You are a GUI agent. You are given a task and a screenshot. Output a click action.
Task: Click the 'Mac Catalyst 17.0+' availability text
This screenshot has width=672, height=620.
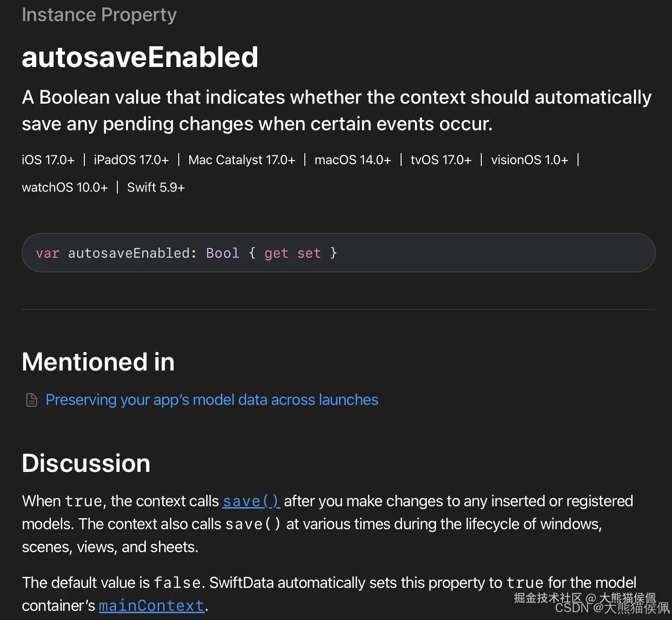pos(242,160)
